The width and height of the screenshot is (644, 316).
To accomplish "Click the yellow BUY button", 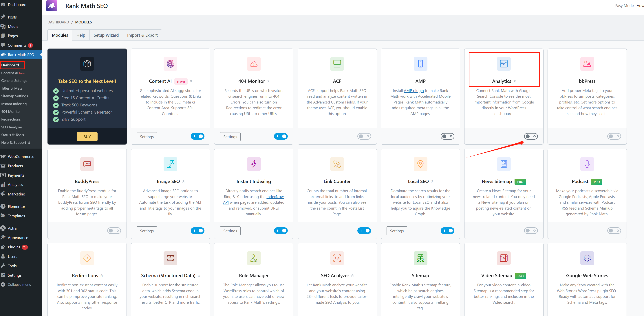I will (x=87, y=137).
